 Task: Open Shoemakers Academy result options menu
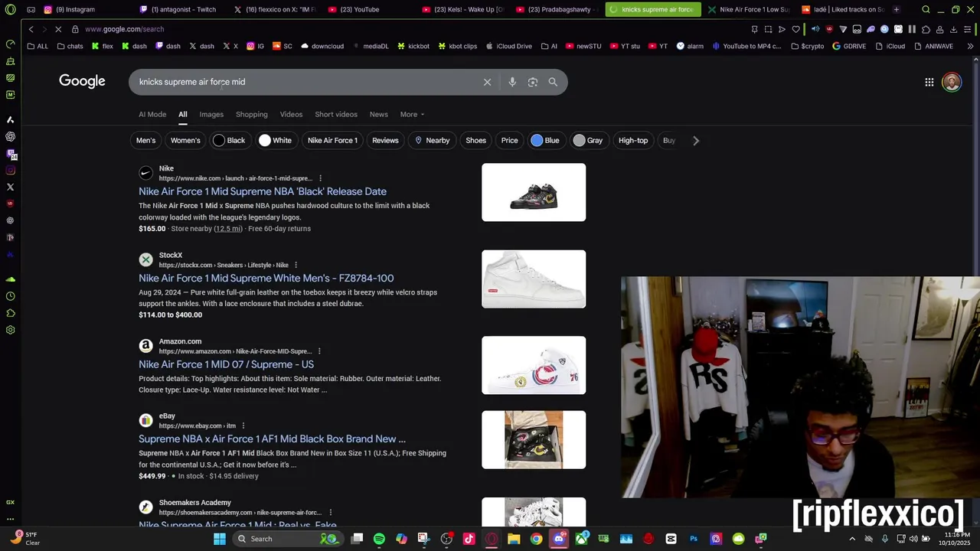click(x=331, y=512)
